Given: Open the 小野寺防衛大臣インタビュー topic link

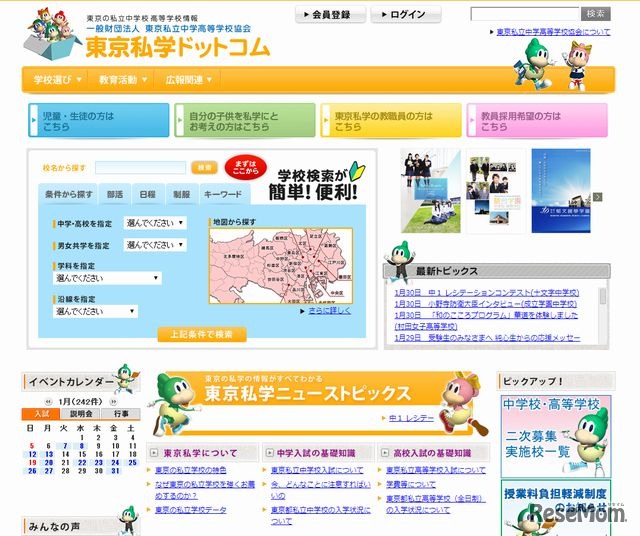Looking at the screenshot, I should [x=485, y=304].
